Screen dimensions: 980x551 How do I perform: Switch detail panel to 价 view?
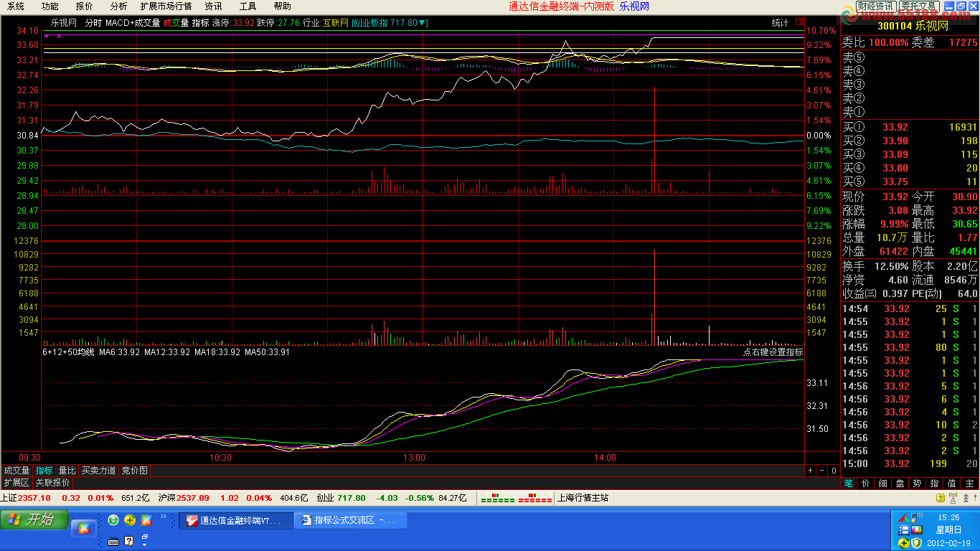[865, 484]
